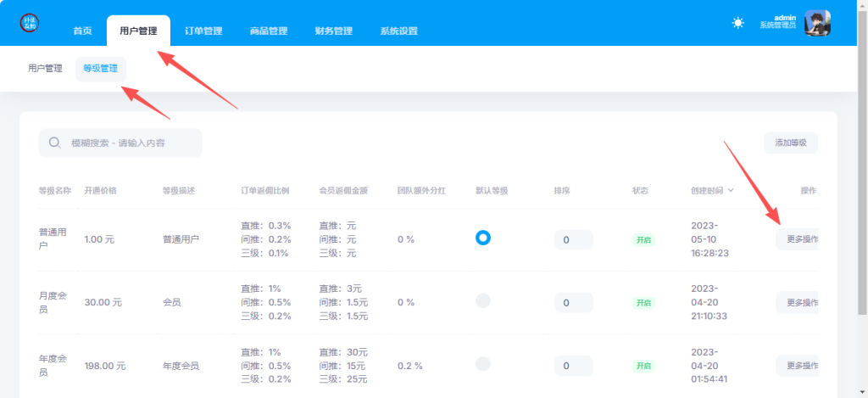The height and width of the screenshot is (398, 868).
Task: Click the 订单返佣比例 column header
Action: coord(265,190)
